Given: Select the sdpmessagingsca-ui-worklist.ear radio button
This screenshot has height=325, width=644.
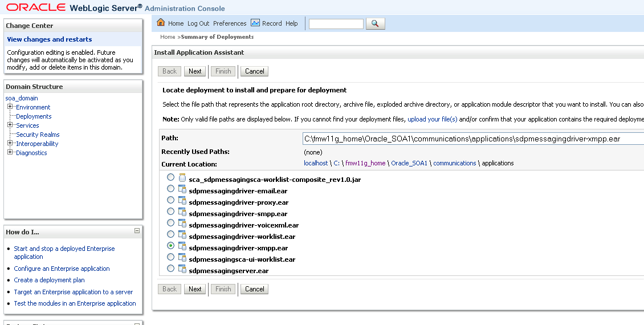Looking at the screenshot, I should pos(171,257).
